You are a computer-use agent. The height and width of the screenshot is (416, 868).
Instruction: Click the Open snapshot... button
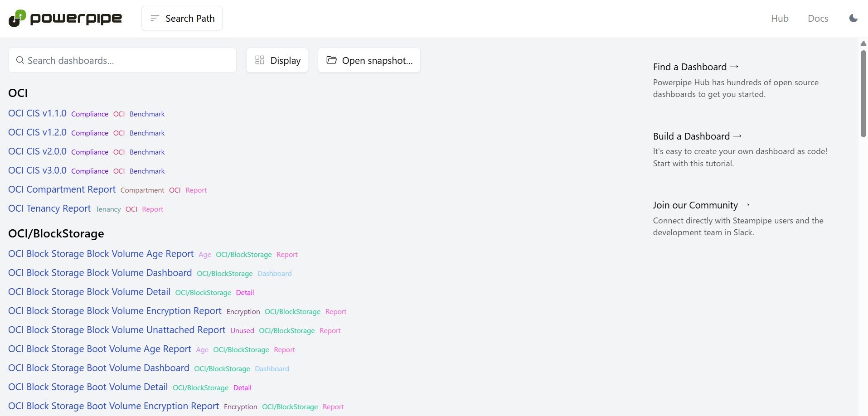[369, 60]
